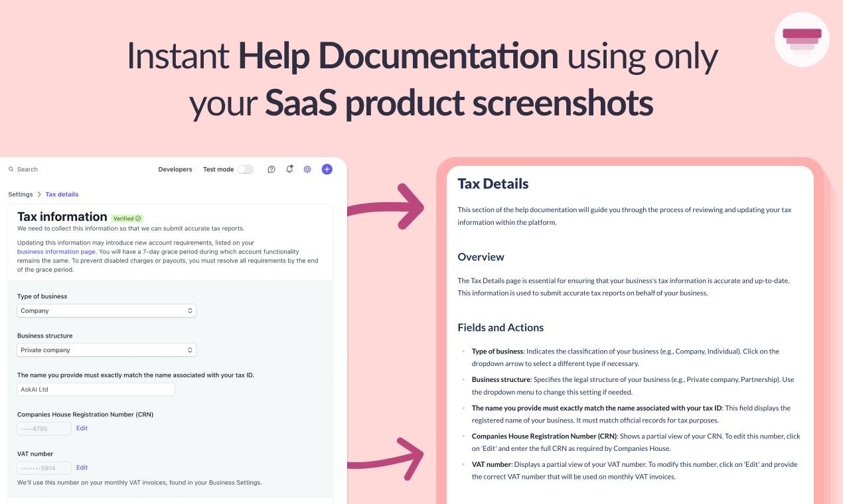
Task: Click the business information page link
Action: 56,251
